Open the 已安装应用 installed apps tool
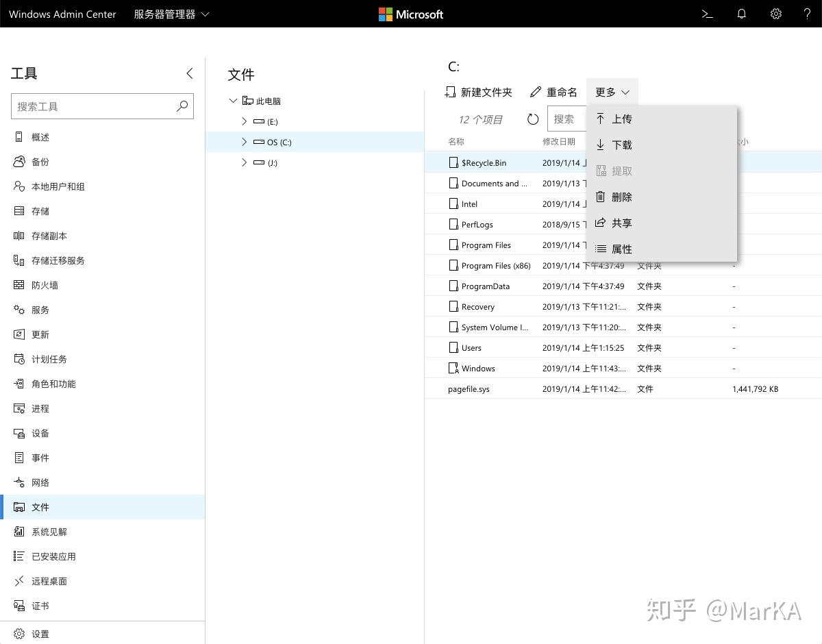Image resolution: width=822 pixels, height=644 pixels. (x=102, y=556)
